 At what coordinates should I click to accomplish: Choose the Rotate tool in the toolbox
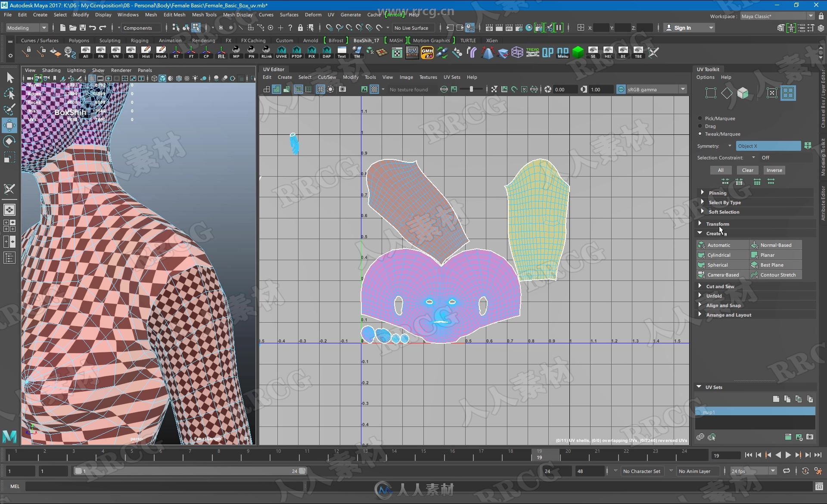point(9,141)
